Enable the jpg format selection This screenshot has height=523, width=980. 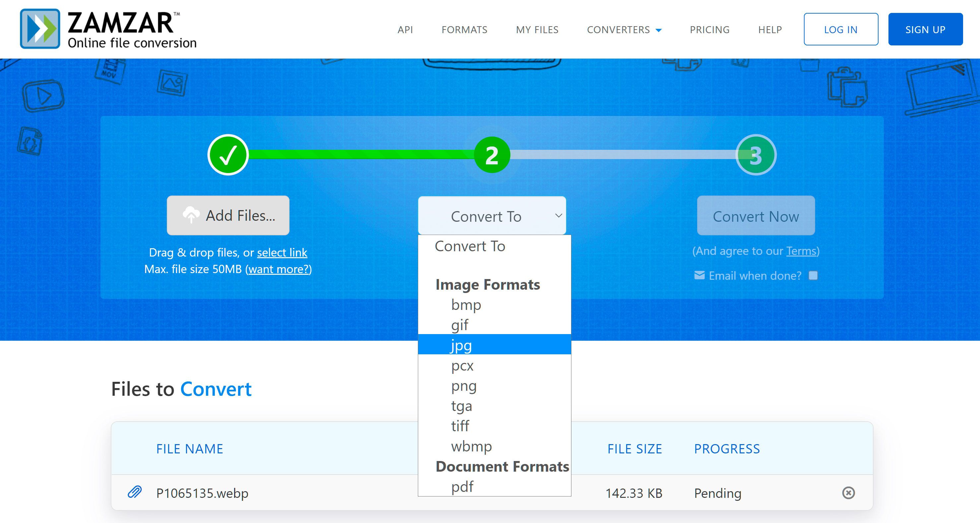(494, 345)
